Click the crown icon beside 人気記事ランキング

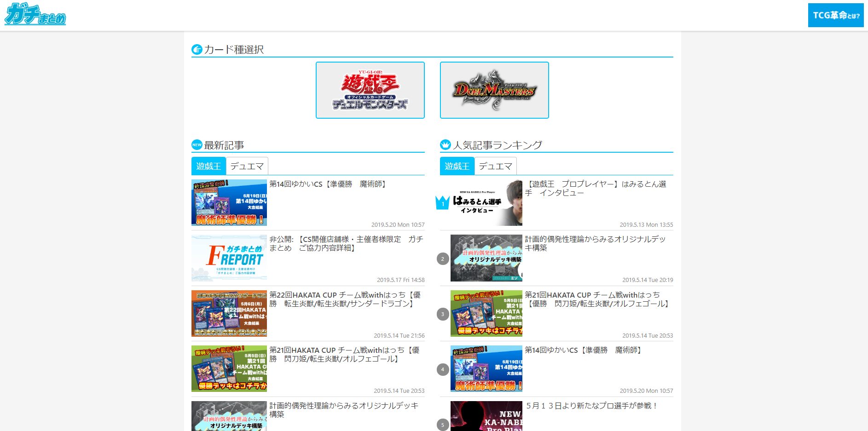click(446, 145)
